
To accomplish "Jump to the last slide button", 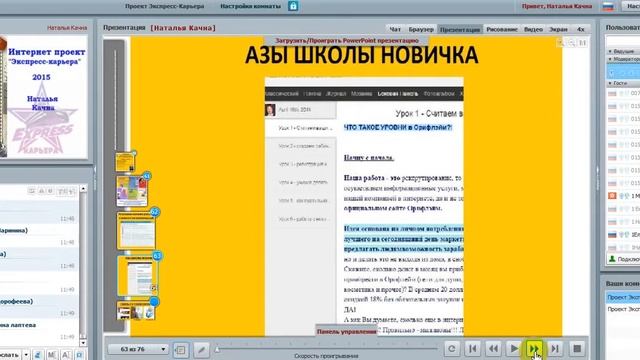I will click(555, 349).
